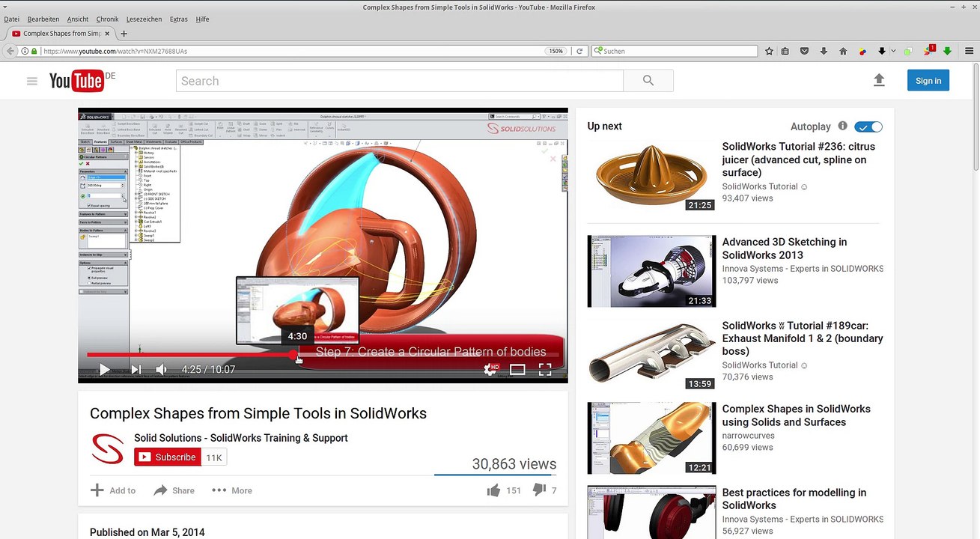This screenshot has height=539, width=980.
Task: Reload the current page
Action: click(579, 51)
